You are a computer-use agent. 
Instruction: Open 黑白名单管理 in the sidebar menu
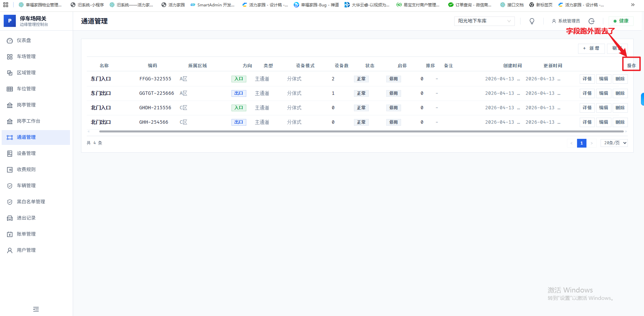pyautogui.click(x=31, y=202)
